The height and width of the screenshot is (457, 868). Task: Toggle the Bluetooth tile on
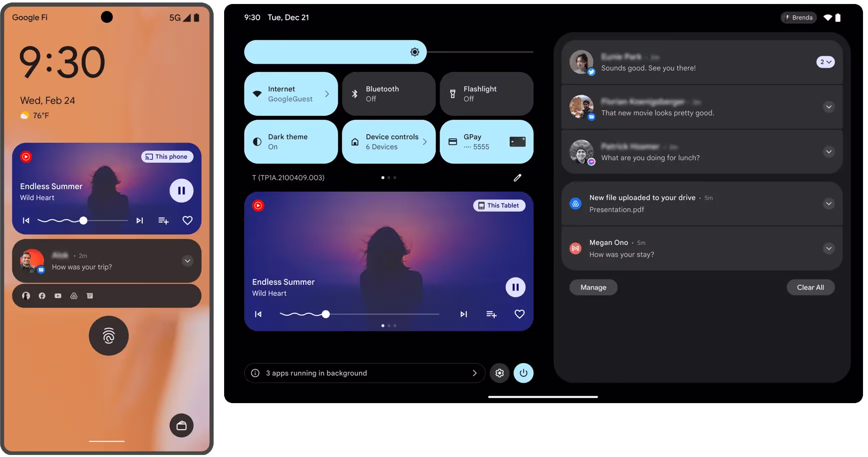point(388,94)
